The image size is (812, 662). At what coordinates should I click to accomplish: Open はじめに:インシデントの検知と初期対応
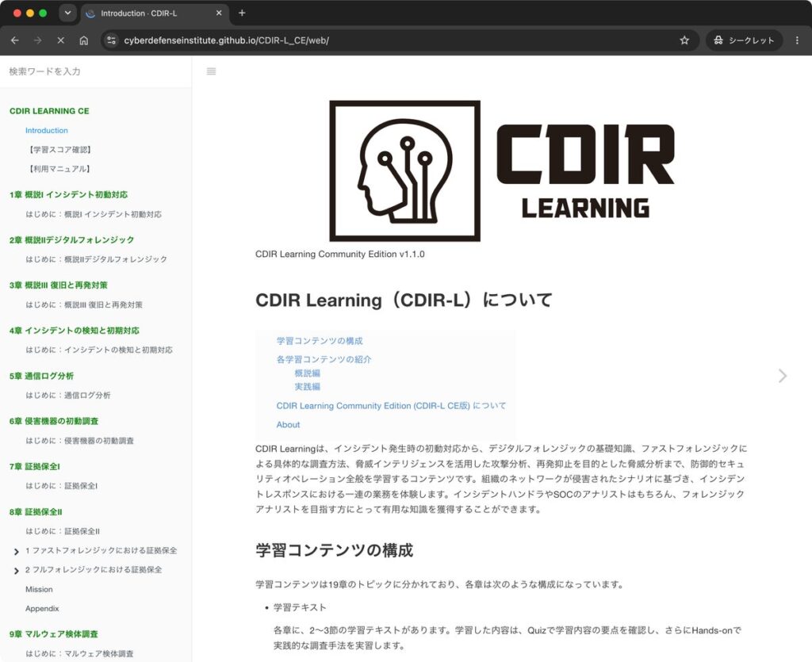pos(99,350)
